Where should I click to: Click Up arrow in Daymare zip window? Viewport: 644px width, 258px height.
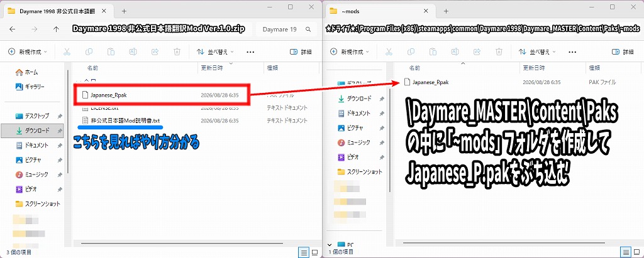pyautogui.click(x=56, y=29)
